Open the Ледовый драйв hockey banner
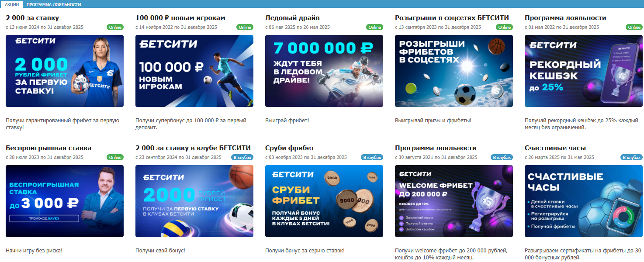The height and width of the screenshot is (262, 644). pyautogui.click(x=324, y=71)
